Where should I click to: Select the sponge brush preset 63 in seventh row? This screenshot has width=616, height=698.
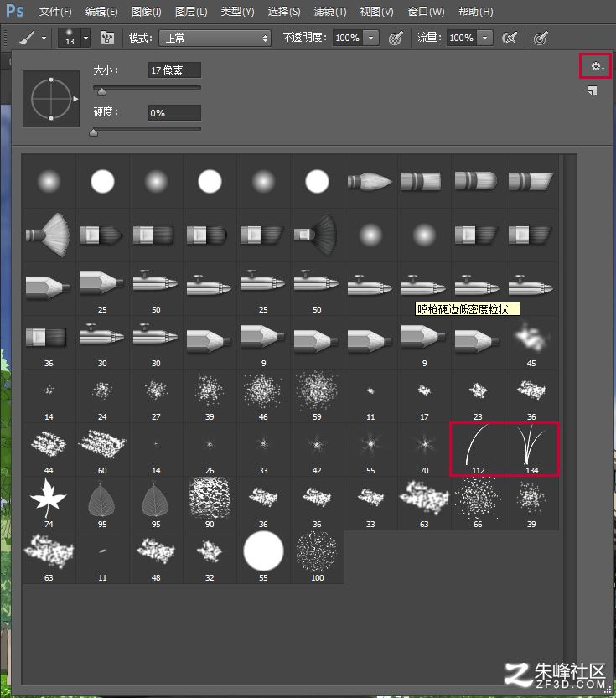point(424,503)
